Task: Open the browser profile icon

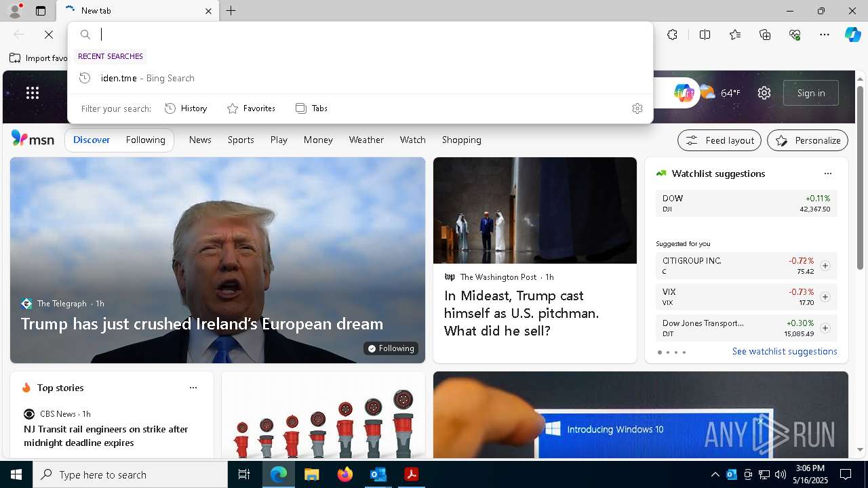Action: pos(14,10)
